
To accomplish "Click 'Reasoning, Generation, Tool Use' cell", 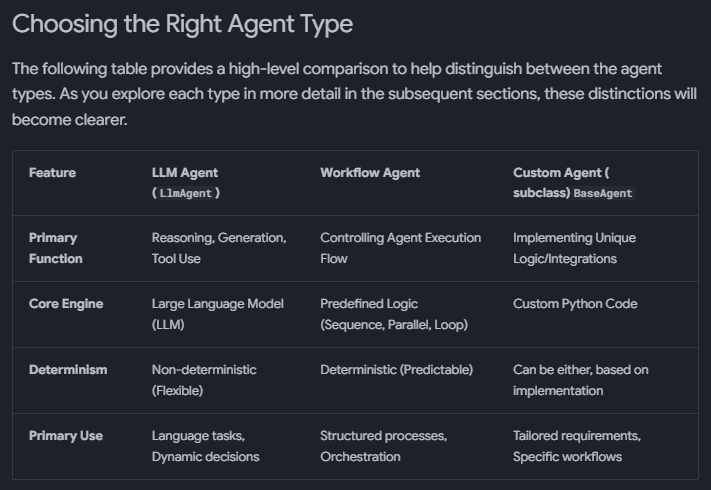I will [218, 248].
